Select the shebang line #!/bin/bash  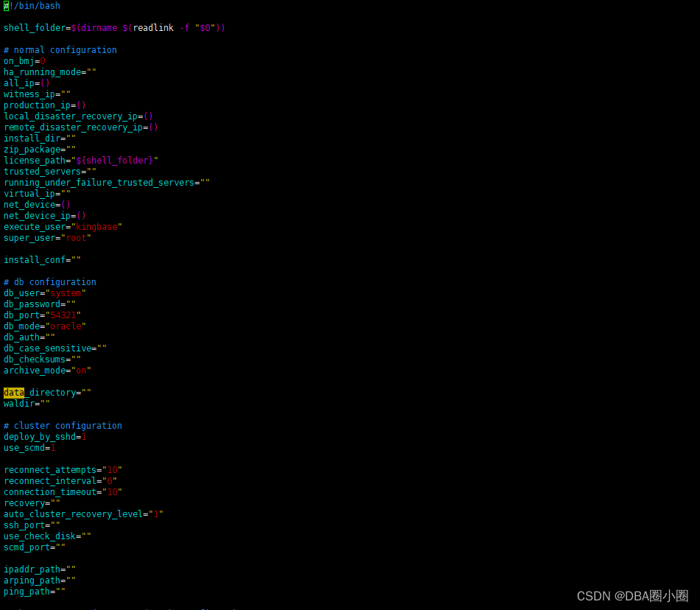coord(29,6)
